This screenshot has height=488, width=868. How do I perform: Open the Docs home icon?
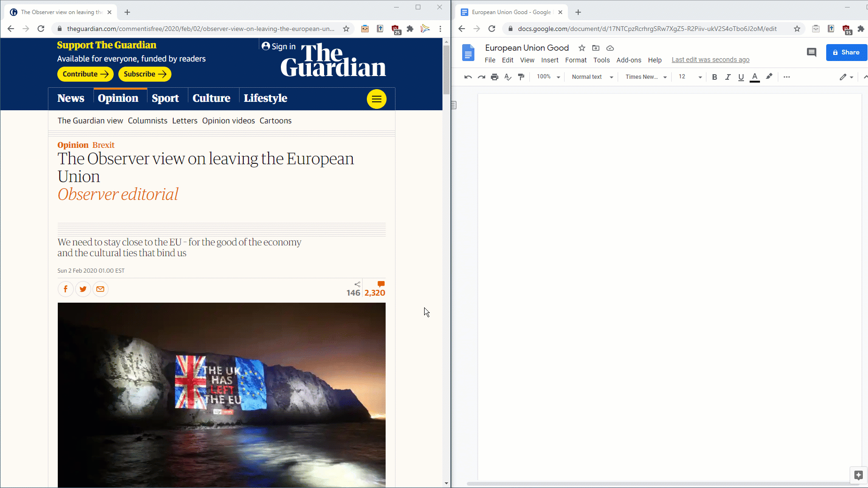click(468, 53)
